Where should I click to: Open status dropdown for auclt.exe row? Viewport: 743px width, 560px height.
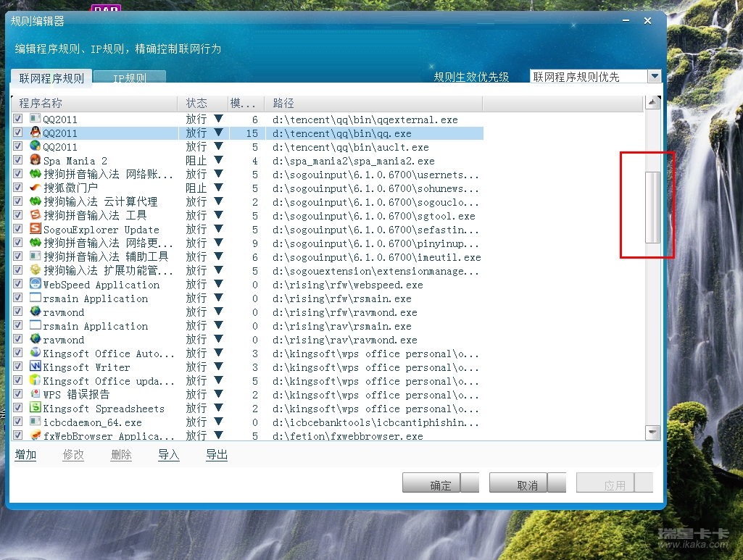tap(218, 146)
